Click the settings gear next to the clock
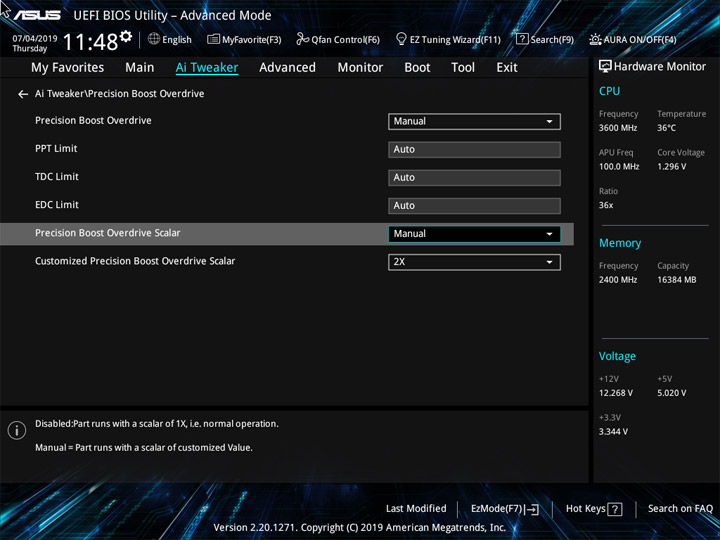Viewport: 720px width, 540px height. (126, 36)
